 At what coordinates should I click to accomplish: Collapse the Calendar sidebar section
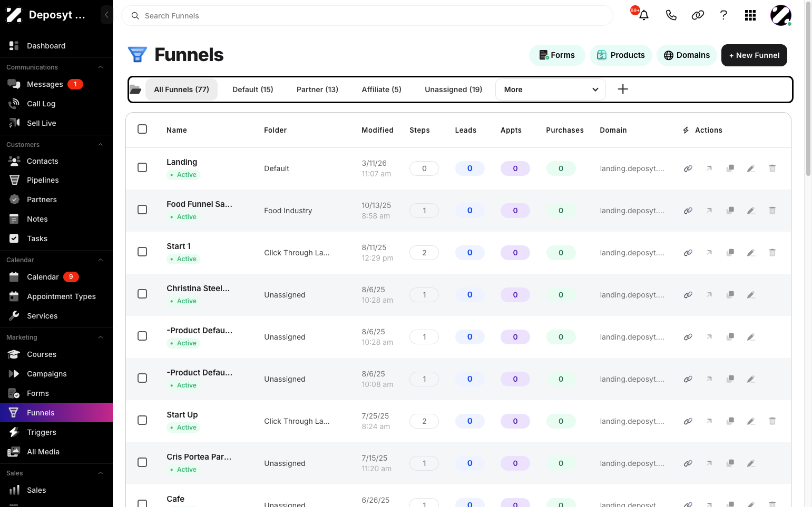click(100, 260)
